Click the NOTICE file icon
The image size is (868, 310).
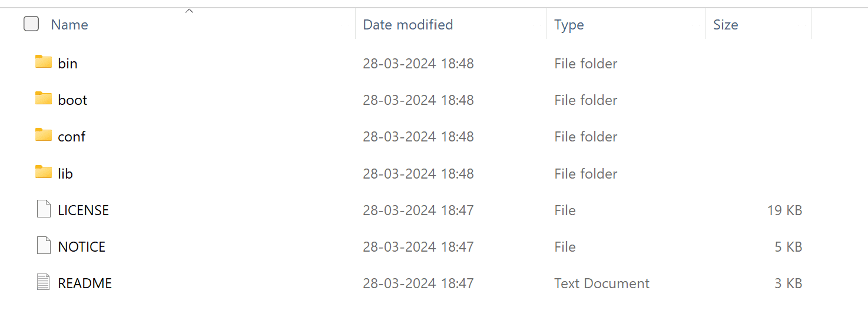(x=44, y=246)
